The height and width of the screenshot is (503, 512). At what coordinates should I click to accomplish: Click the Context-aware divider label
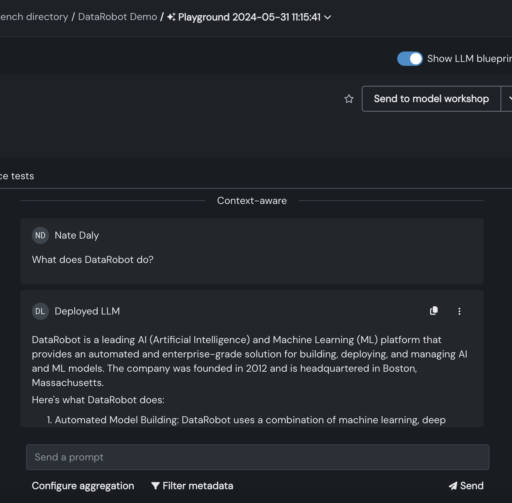(x=252, y=201)
